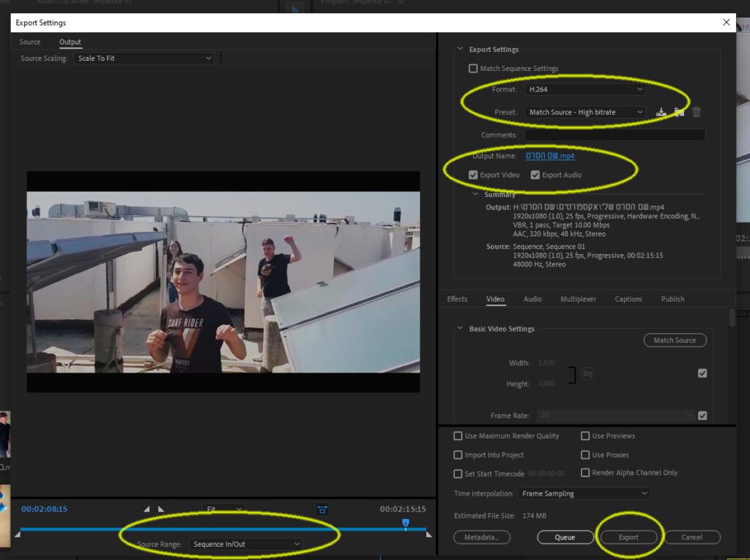
Task: Click the Export button
Action: tap(628, 537)
